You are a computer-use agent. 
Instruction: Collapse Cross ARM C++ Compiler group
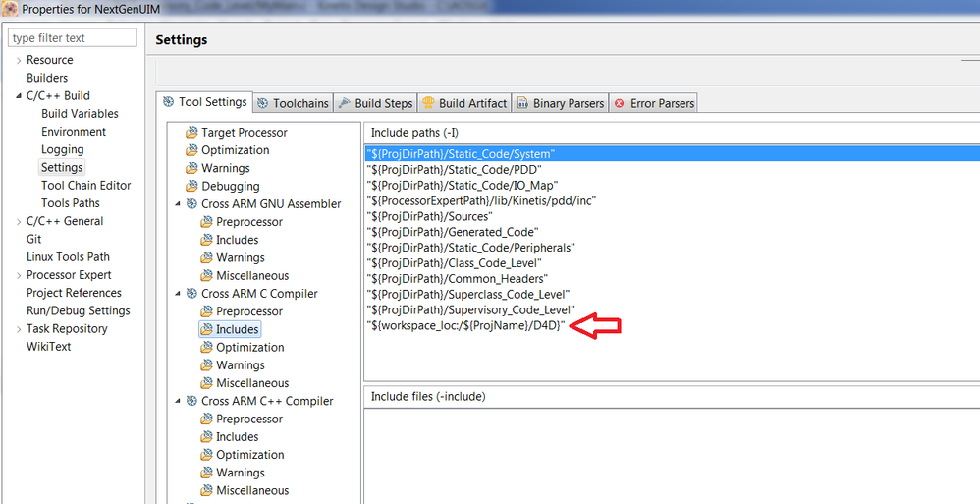point(178,401)
